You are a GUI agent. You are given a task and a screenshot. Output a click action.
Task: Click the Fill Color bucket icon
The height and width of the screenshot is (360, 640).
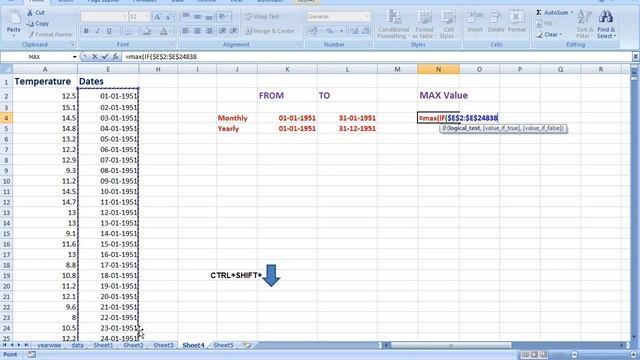pyautogui.click(x=147, y=31)
